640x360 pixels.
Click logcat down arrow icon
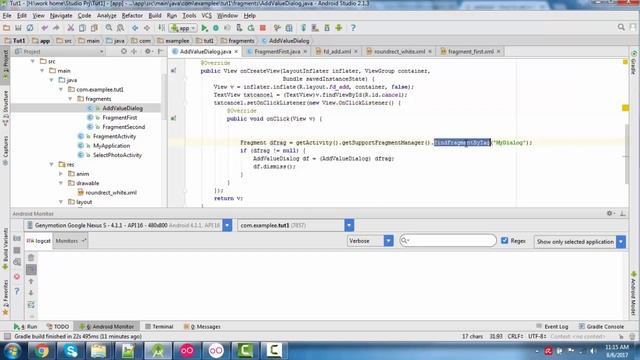31,293
